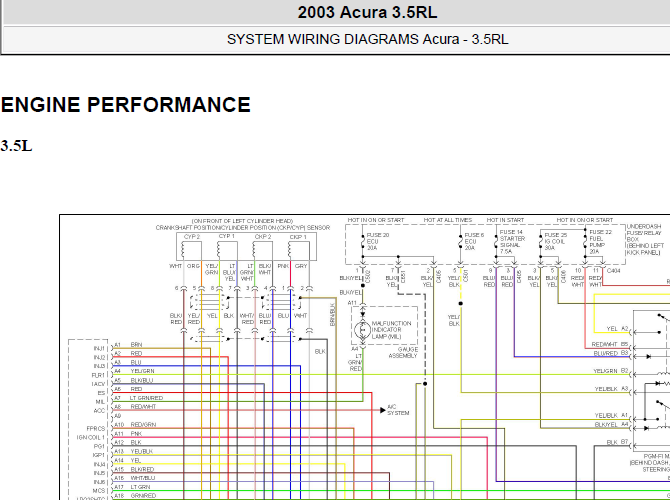Click pin 'A4 YEL/GRN' wire label
The width and height of the screenshot is (670, 500).
[134, 371]
